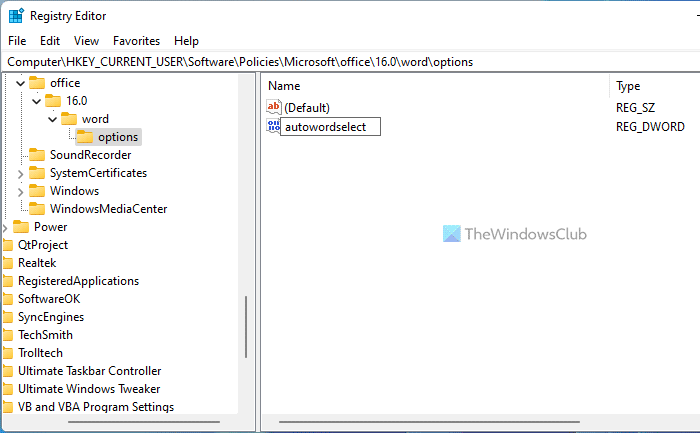700x433 pixels.
Task: Select the word tree key label
Action: [95, 119]
